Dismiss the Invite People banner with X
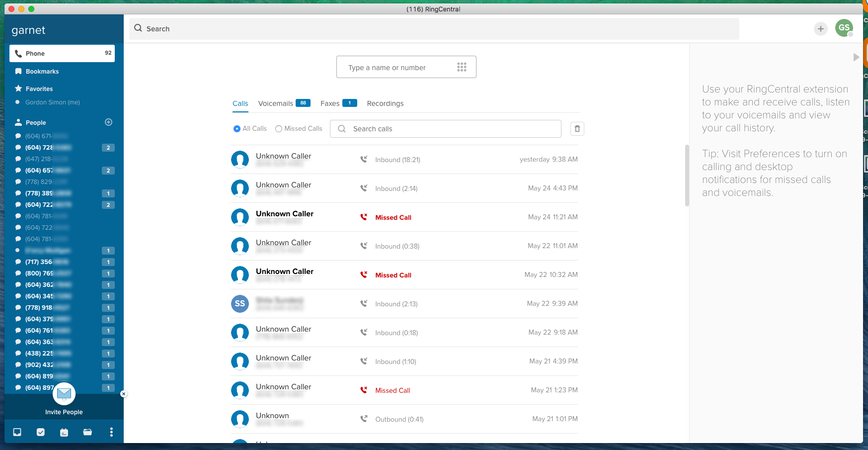Screen dimensions: 868x450 [124, 394]
